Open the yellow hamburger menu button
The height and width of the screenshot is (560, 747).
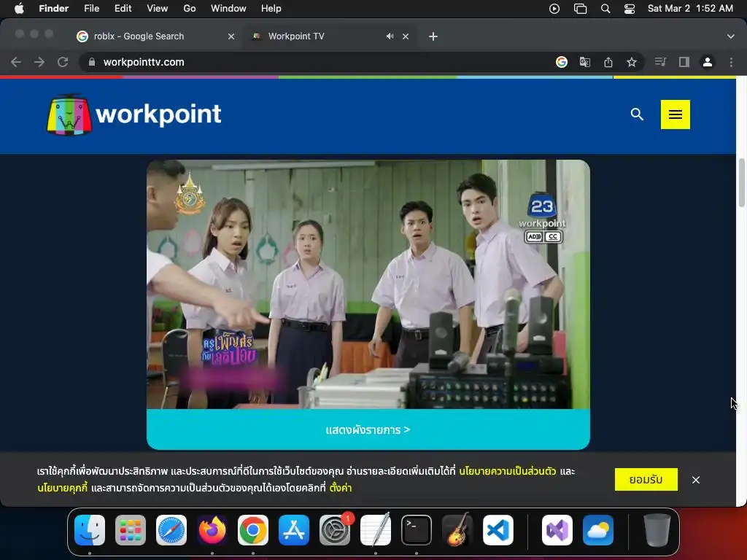tap(675, 114)
